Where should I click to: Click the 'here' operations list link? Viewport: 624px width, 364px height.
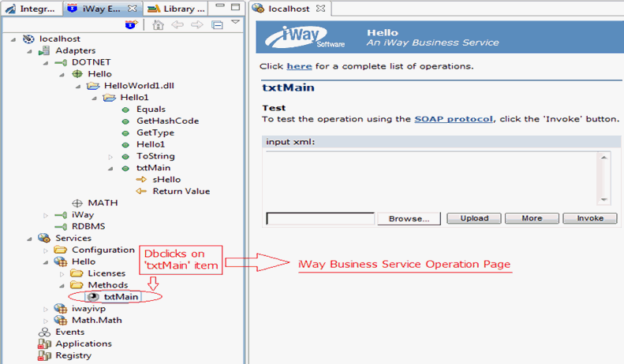coord(299,66)
